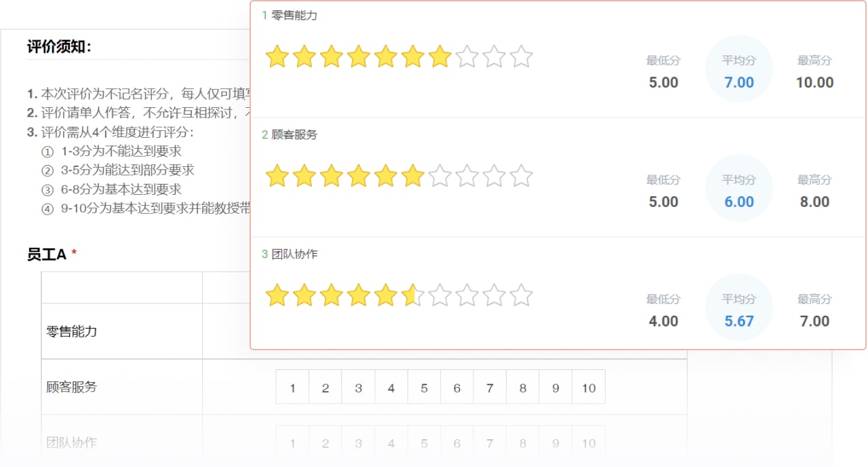The image size is (868, 467).
Task: Pick score 3 in the 团队协作 row
Action: coord(358,443)
